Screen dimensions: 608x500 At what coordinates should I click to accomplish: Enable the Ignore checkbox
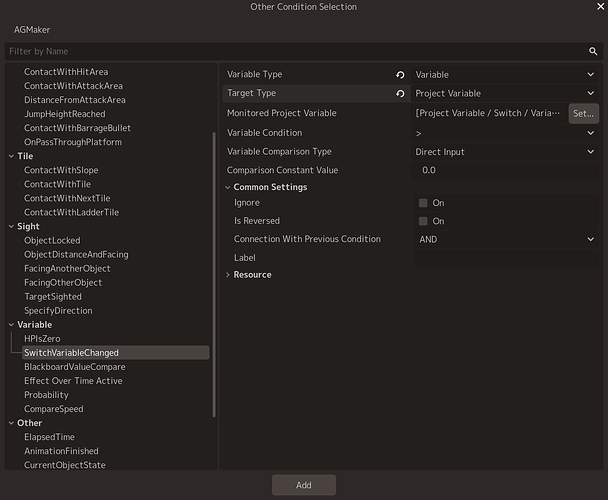click(x=423, y=203)
